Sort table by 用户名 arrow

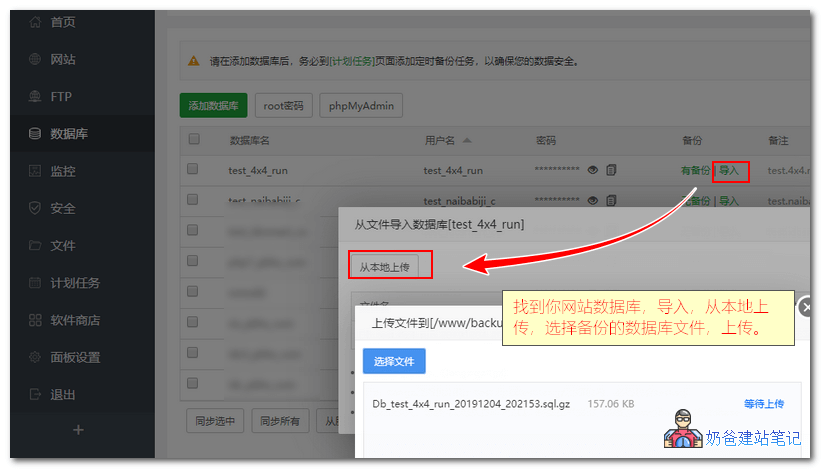(467, 140)
